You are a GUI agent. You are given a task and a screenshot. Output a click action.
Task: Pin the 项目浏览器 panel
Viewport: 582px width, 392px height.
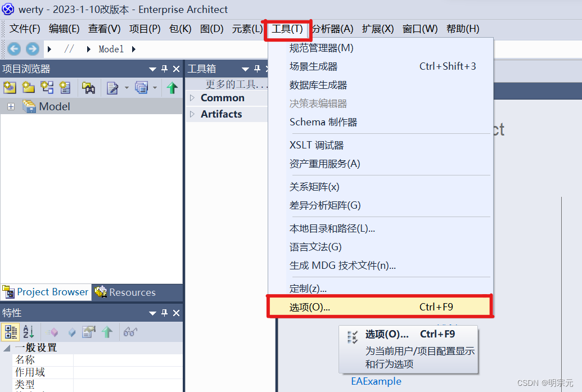coord(164,69)
